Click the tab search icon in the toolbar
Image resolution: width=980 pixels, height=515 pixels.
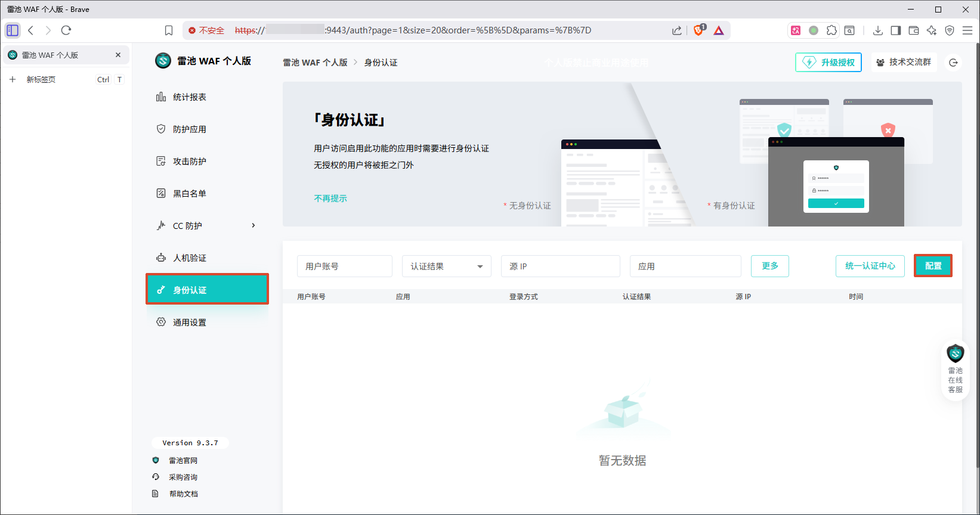(849, 30)
